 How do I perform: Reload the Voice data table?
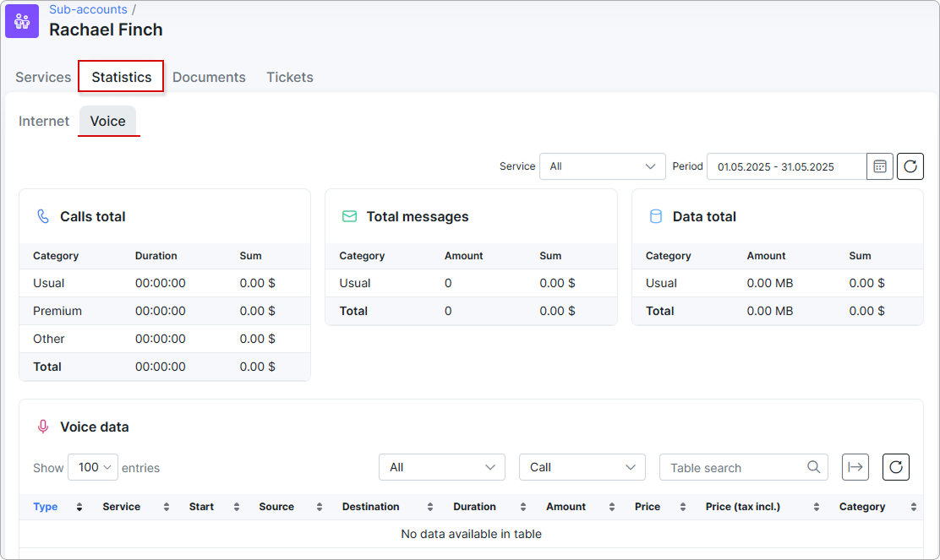pos(896,467)
